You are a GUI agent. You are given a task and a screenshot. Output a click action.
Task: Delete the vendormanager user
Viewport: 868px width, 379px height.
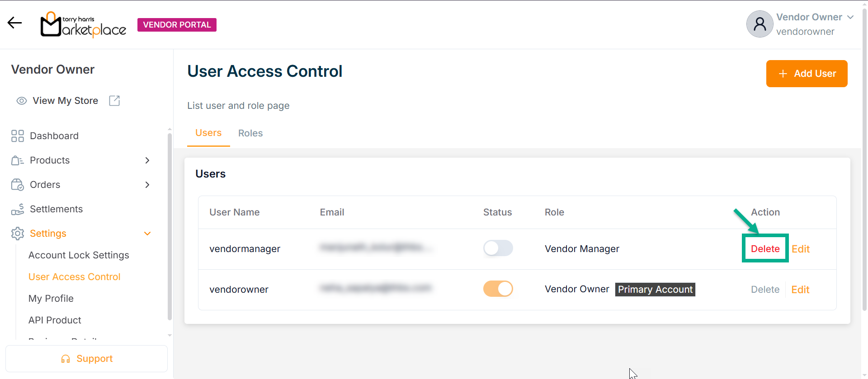pos(765,249)
